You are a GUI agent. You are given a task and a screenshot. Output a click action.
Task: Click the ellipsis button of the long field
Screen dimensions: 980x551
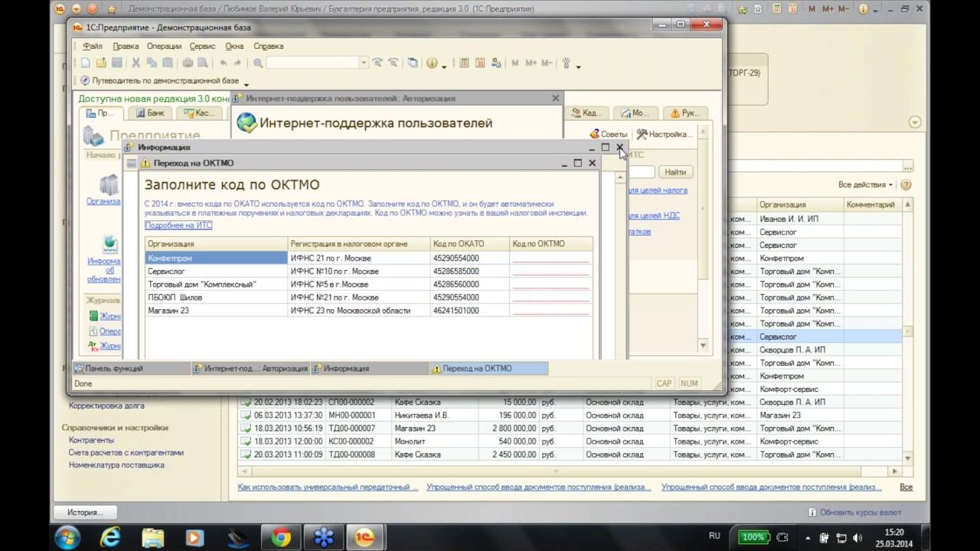908,166
